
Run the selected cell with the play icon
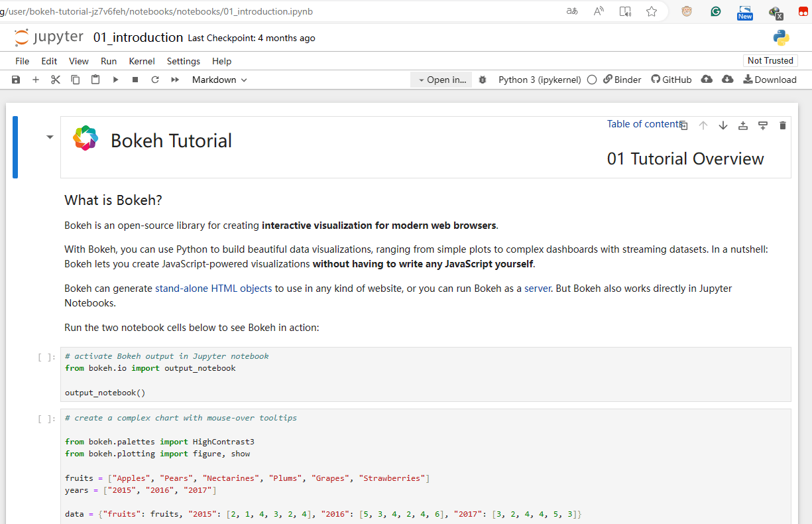coord(115,80)
